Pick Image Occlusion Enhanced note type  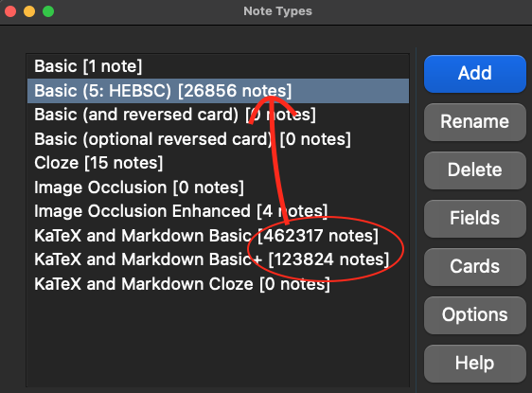pyautogui.click(x=218, y=211)
